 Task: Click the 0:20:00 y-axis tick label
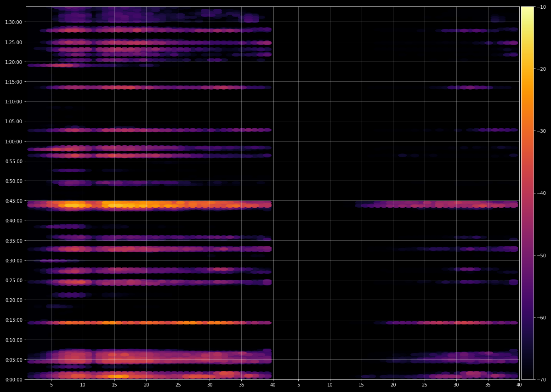pyautogui.click(x=14, y=300)
